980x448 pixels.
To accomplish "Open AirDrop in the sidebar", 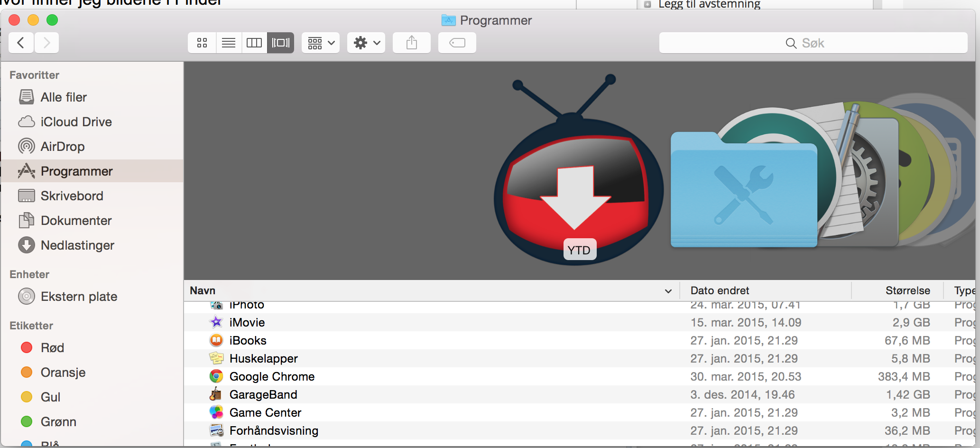I will click(92, 147).
